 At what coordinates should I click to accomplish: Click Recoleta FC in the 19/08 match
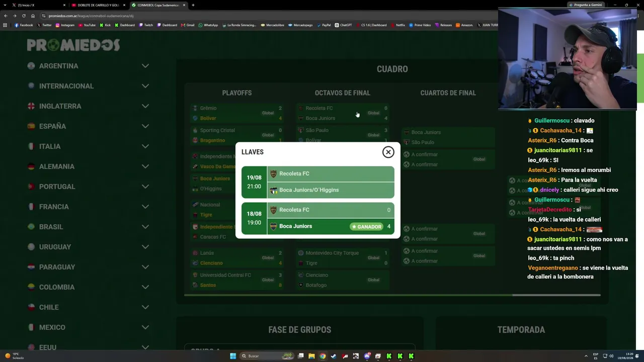[331, 174]
